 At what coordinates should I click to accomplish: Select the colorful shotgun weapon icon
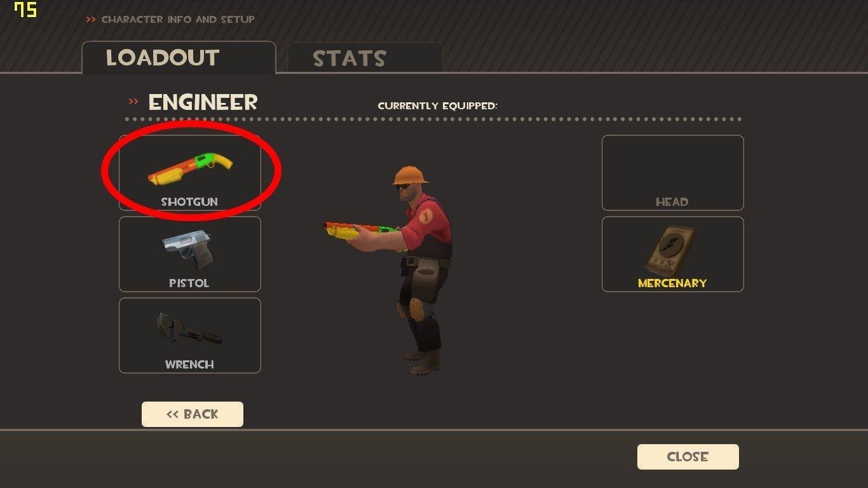190,169
